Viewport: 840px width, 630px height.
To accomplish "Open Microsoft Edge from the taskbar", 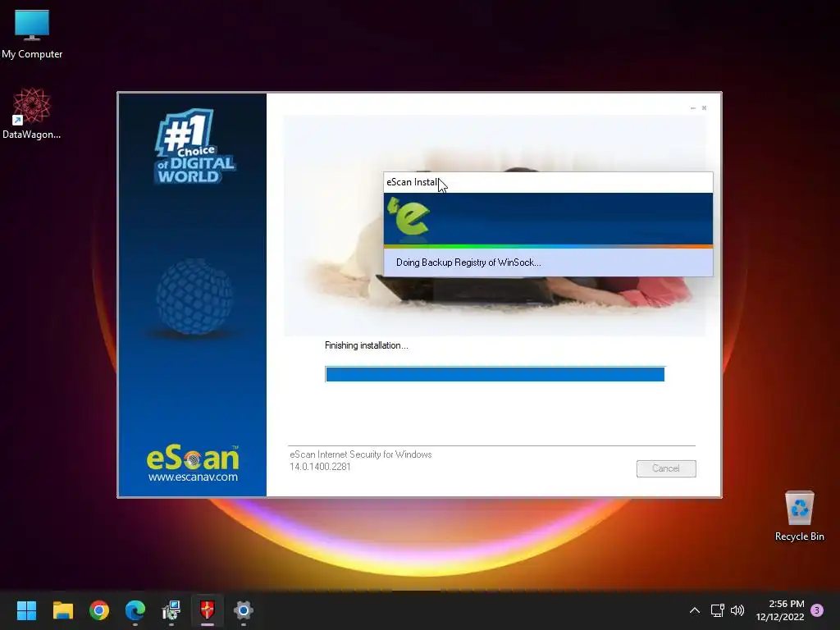I will coord(135,610).
